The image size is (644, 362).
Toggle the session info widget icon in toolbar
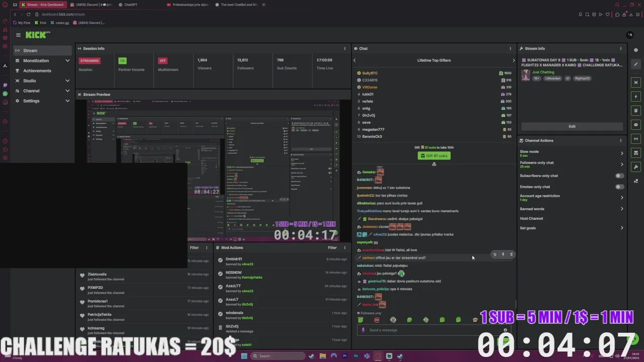pyautogui.click(x=636, y=139)
